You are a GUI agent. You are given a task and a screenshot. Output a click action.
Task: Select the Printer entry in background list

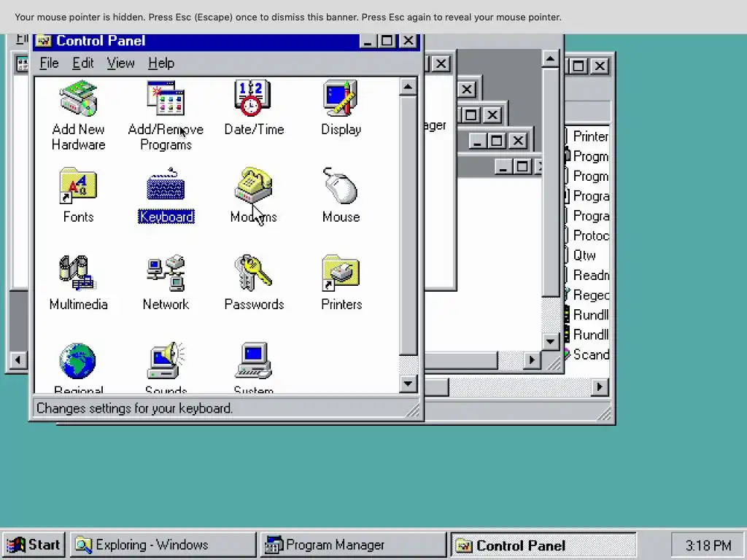tap(590, 136)
